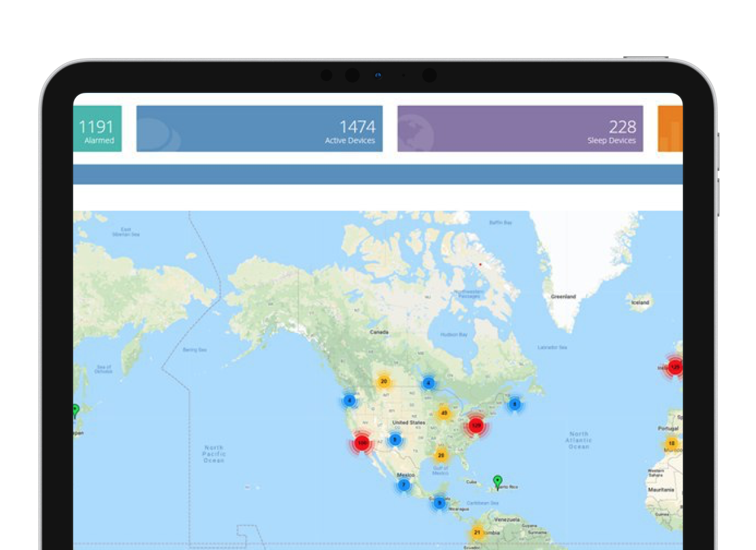
Task: Click the 1191 Alarmed tile
Action: [x=97, y=128]
